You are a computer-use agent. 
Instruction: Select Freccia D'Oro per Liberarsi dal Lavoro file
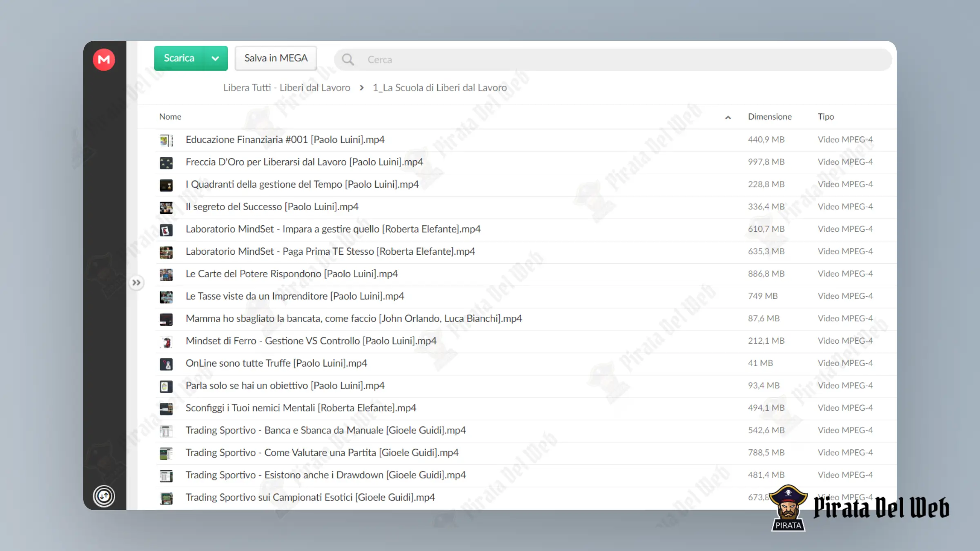(x=304, y=162)
